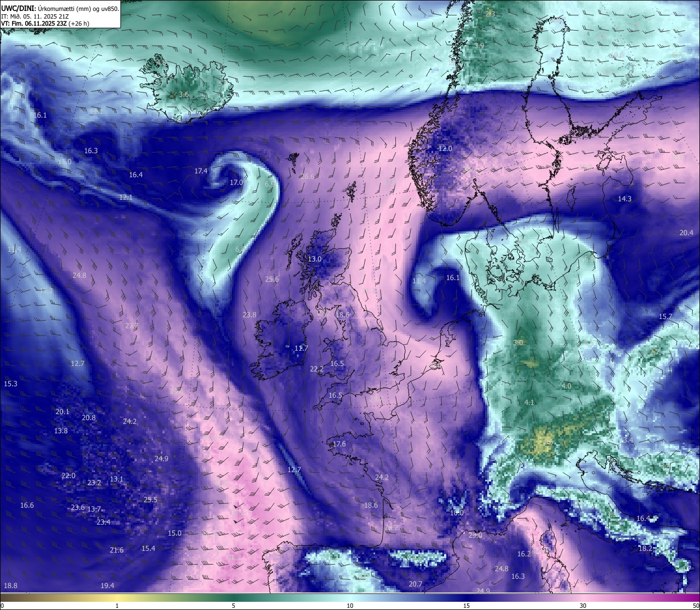Click the 29.0 value on Mediterranean coast
This screenshot has height=610, width=700.
coord(475,536)
